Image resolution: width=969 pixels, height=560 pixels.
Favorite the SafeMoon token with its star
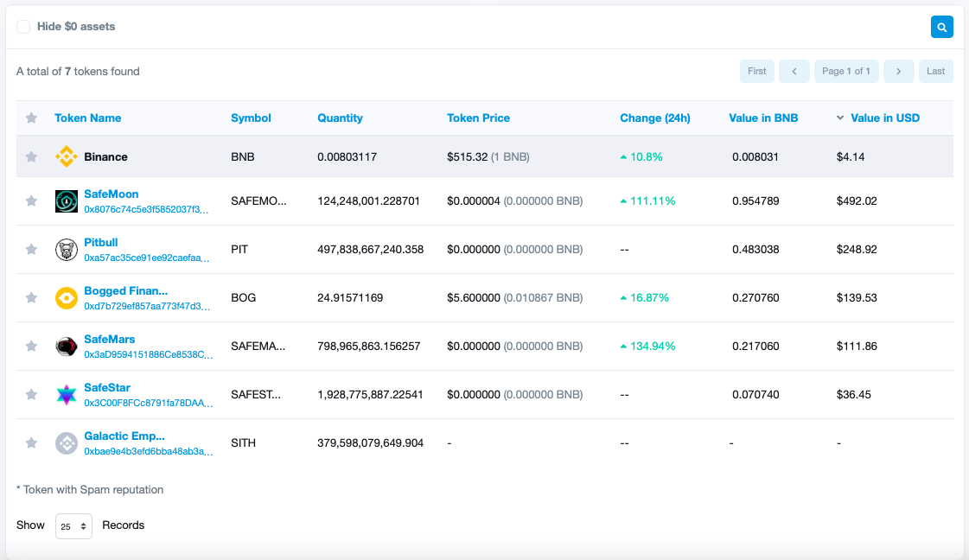31,200
